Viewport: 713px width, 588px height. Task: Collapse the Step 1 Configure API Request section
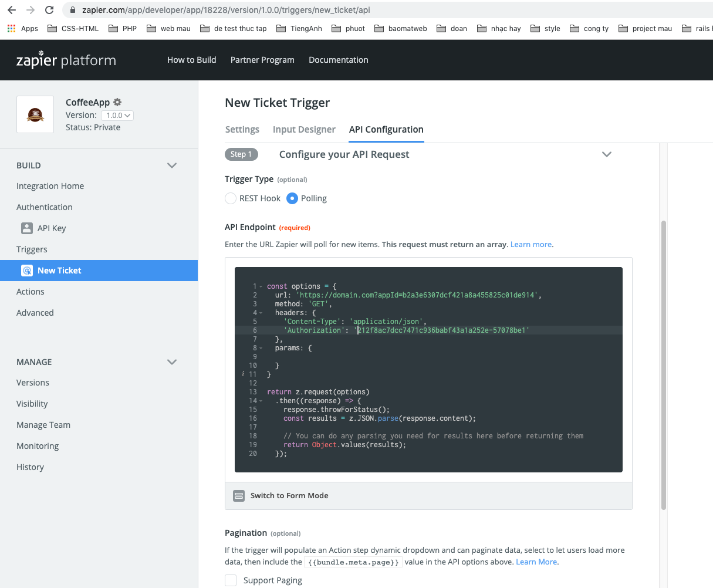(x=607, y=154)
